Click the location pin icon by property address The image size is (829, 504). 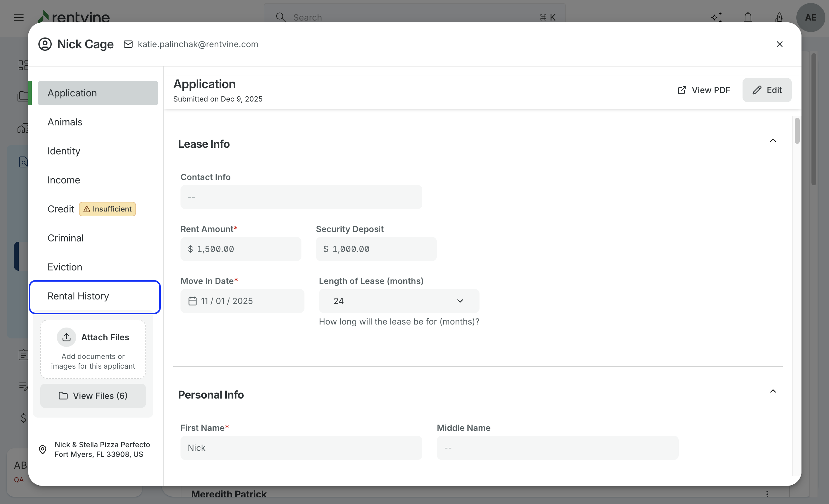[43, 449]
